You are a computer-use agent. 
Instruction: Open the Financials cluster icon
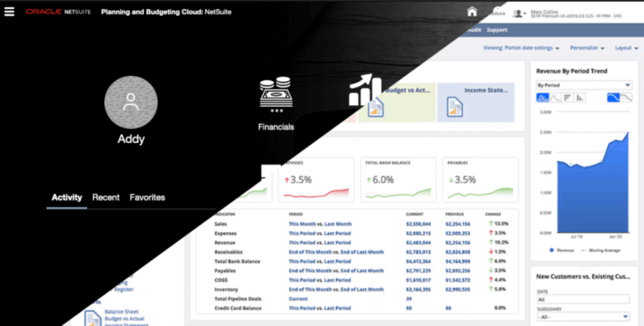coord(275,94)
